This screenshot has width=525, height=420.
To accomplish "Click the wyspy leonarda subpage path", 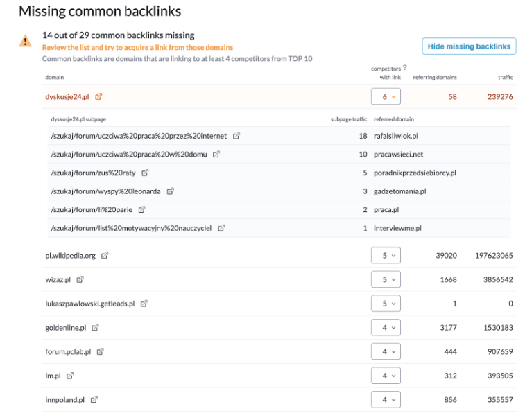I will click(x=105, y=191).
